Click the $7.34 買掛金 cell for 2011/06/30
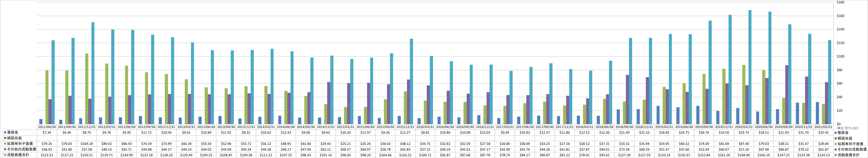The height and width of the screenshot is (158, 868). click(x=47, y=133)
